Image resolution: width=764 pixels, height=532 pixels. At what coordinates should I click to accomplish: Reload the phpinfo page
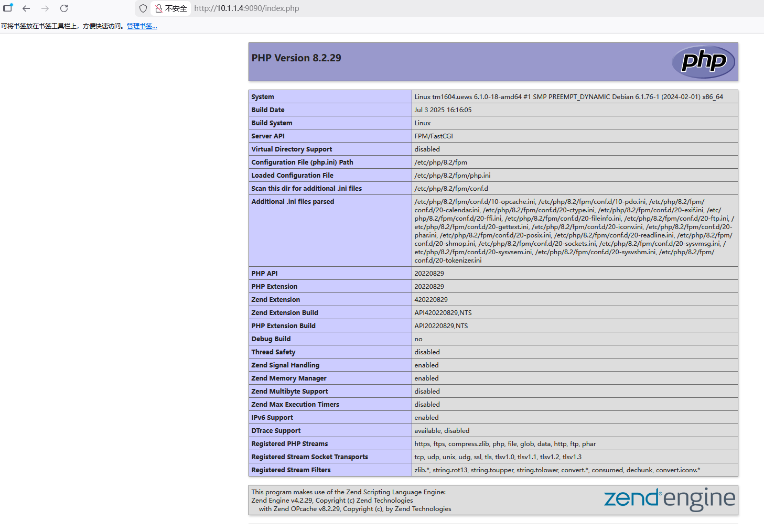[64, 8]
